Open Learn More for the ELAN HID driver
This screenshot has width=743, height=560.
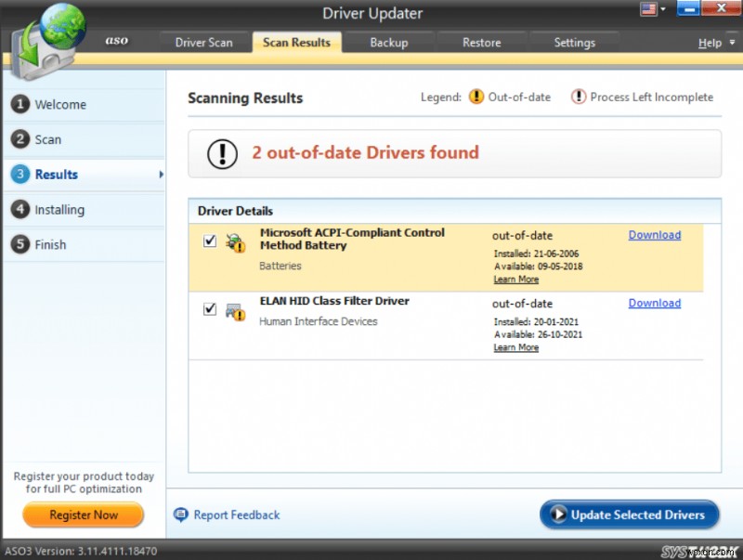[516, 347]
